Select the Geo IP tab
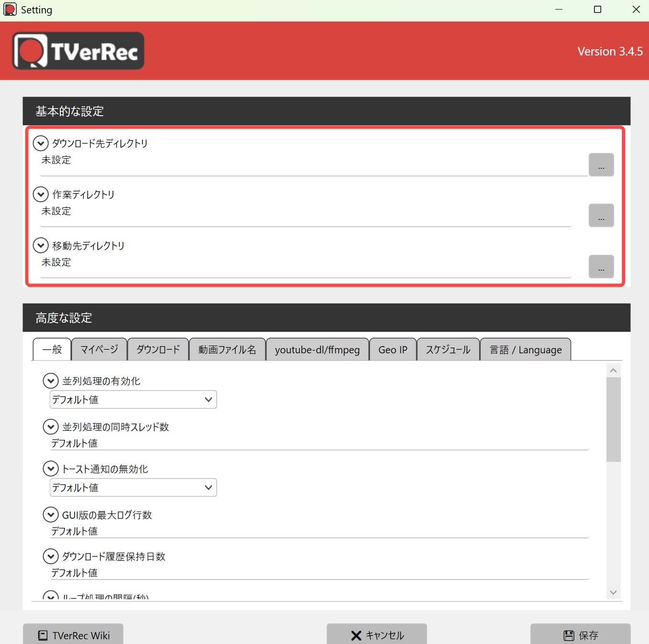The image size is (649, 644). coord(393,349)
